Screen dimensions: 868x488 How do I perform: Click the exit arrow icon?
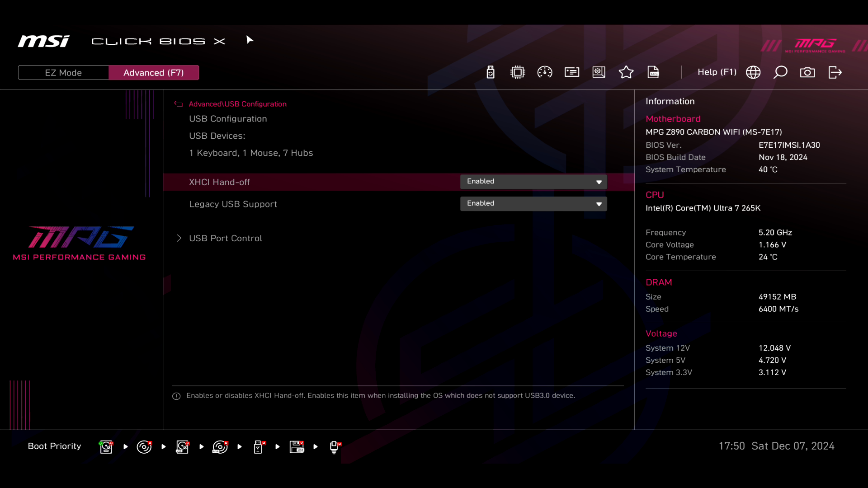coord(835,72)
